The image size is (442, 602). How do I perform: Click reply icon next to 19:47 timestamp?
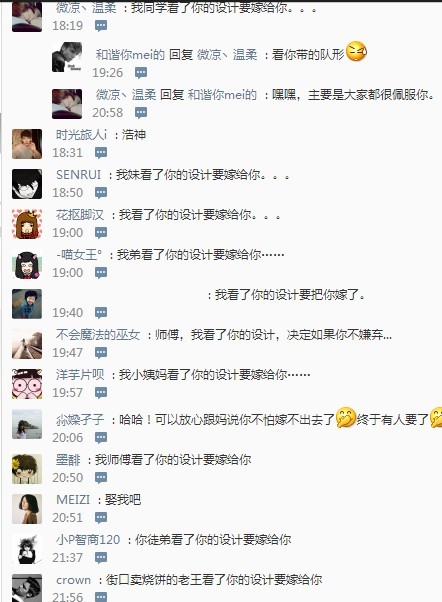(101, 352)
